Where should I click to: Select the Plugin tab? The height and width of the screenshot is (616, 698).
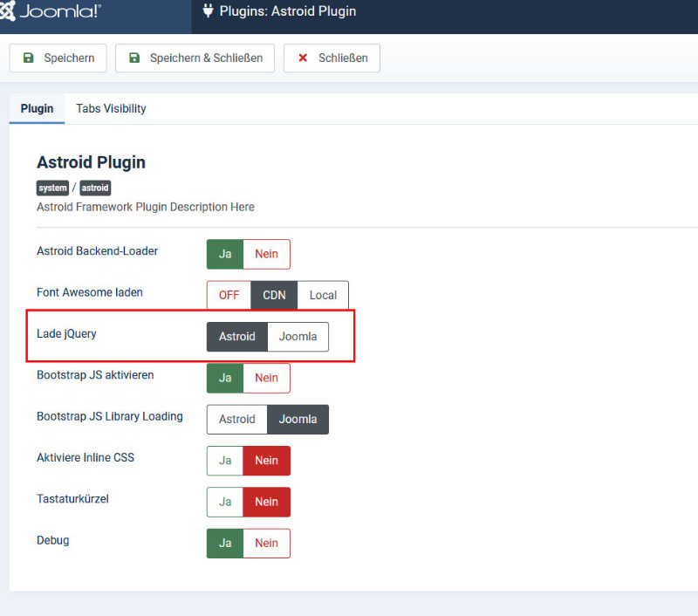point(37,109)
